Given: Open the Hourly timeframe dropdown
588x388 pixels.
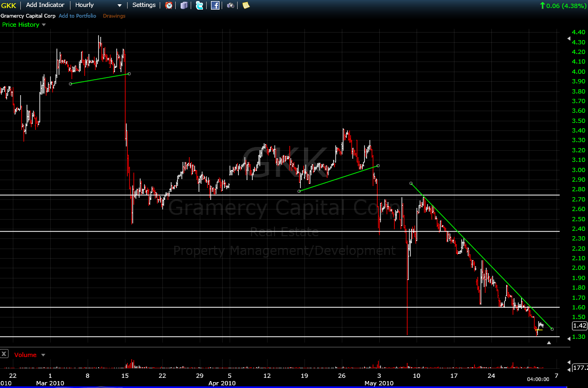Looking at the screenshot, I should [x=99, y=5].
